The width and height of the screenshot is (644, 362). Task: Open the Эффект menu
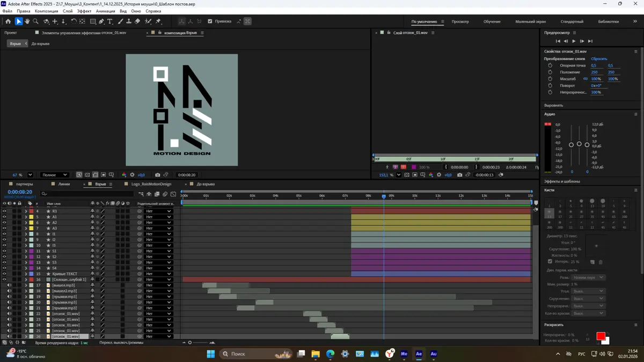click(84, 11)
